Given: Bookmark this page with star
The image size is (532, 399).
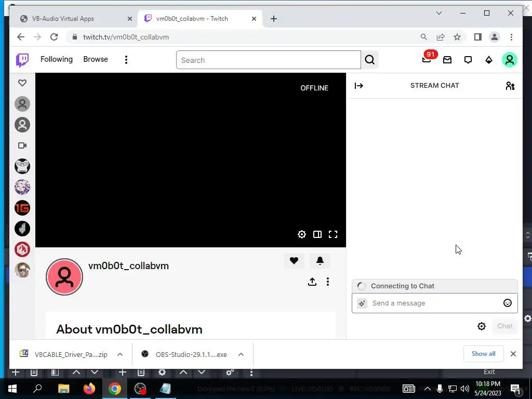Looking at the screenshot, I should pyautogui.click(x=457, y=37).
